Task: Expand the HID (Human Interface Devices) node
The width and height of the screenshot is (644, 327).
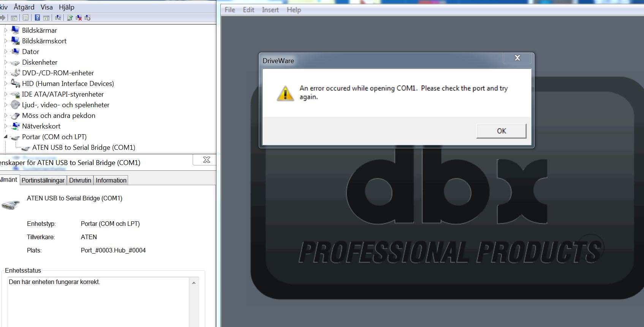Action: coord(6,83)
